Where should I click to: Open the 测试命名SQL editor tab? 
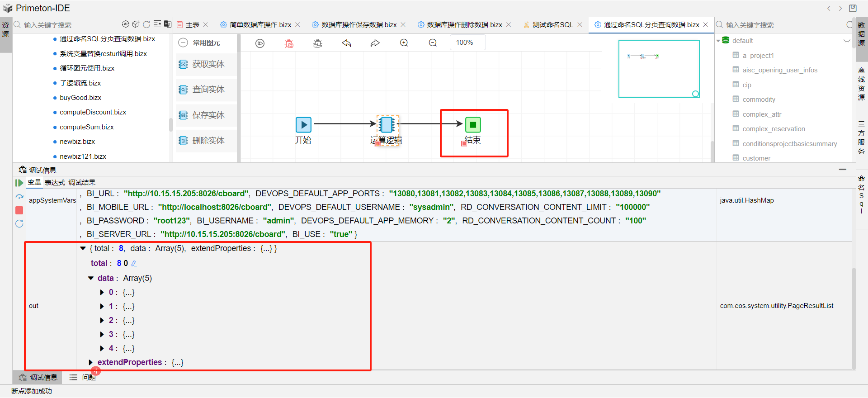click(552, 25)
